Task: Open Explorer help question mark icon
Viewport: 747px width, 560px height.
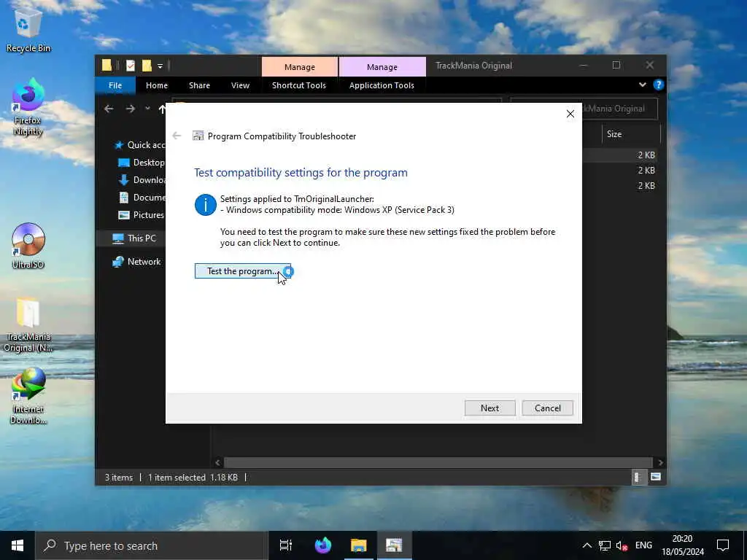Action: click(x=659, y=85)
